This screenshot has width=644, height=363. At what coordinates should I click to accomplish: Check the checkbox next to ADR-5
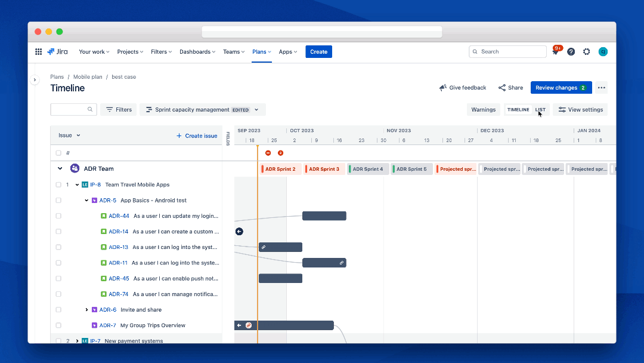click(58, 200)
